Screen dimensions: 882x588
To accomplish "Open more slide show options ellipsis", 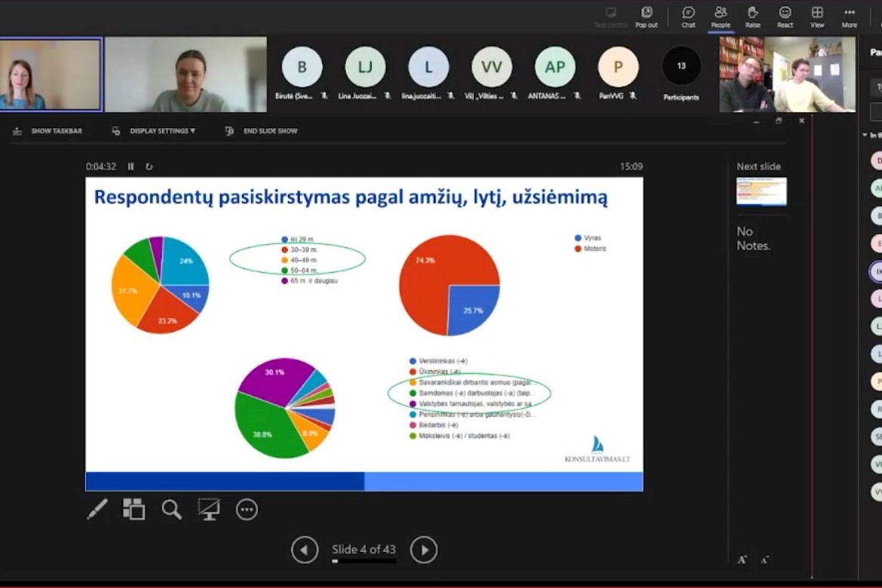I will [x=247, y=510].
